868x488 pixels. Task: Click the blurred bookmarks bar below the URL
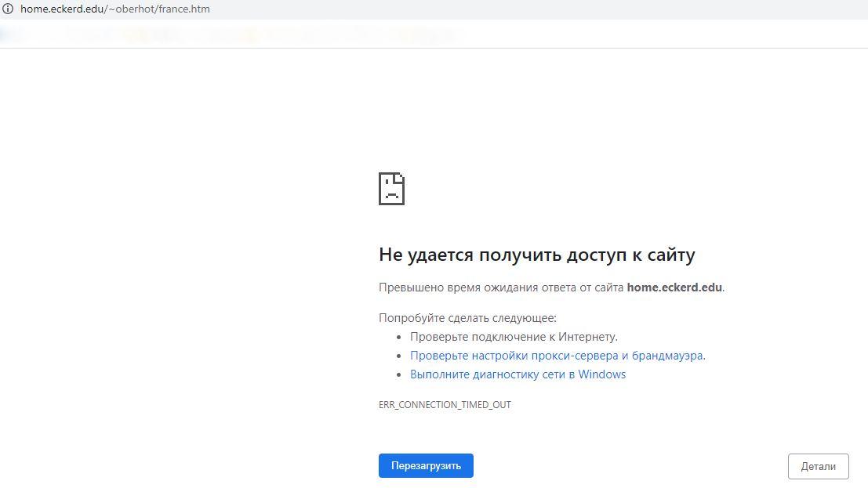tap(235, 34)
